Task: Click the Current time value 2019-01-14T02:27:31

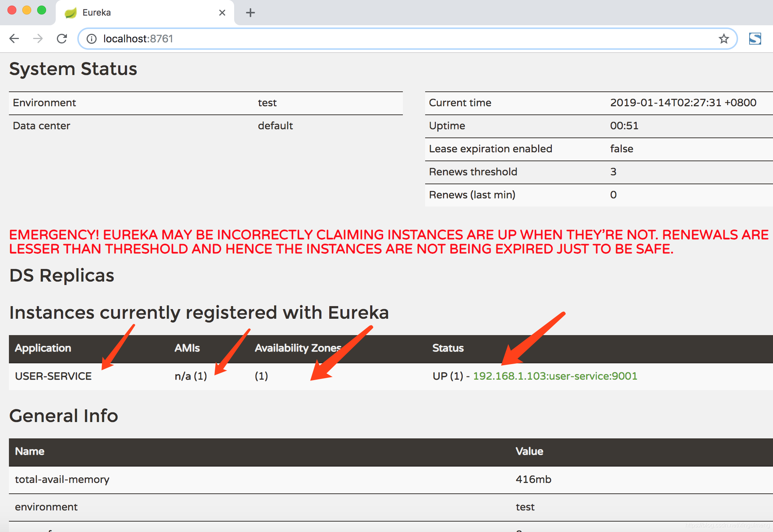Action: 683,103
